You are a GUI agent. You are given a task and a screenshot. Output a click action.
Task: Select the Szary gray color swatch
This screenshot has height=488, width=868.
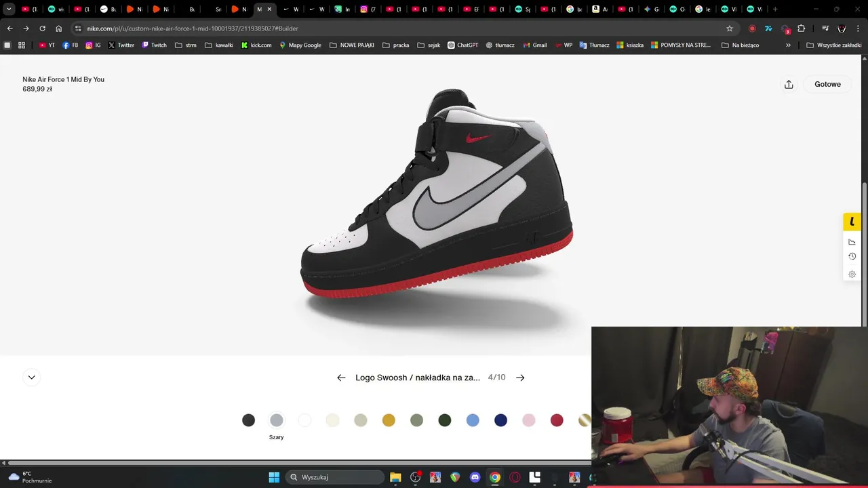(277, 420)
